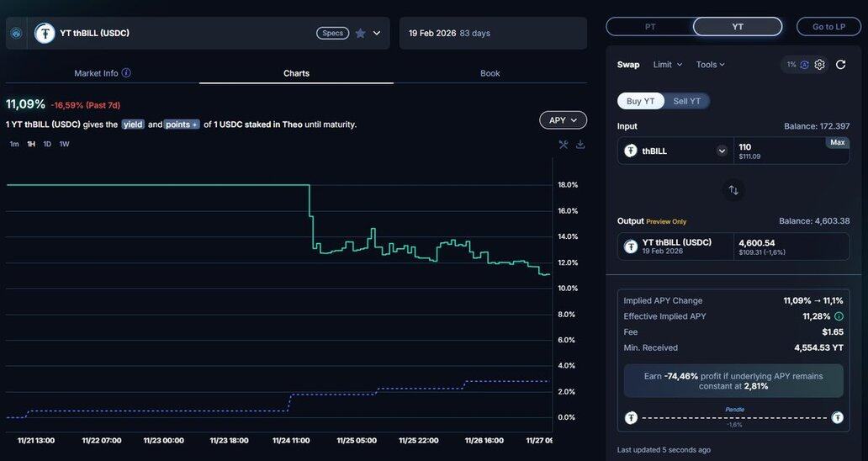
Task: Swap input and output direction arrows
Action: click(x=733, y=190)
